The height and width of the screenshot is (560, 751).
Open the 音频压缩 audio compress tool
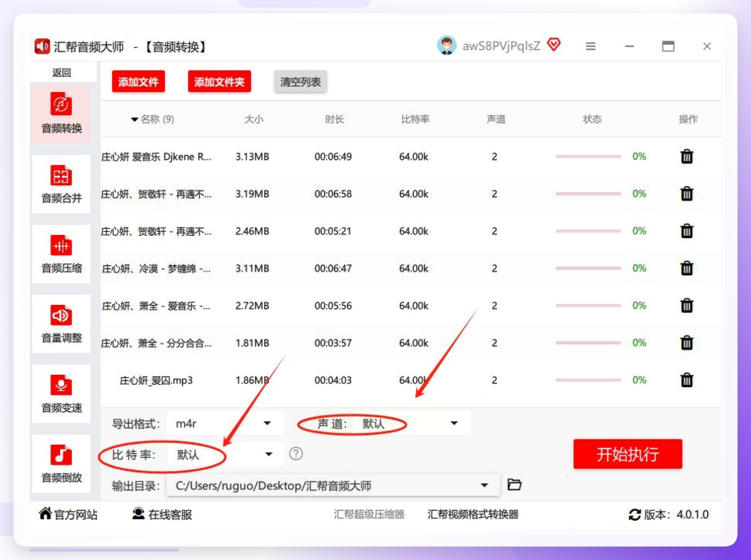pyautogui.click(x=61, y=254)
